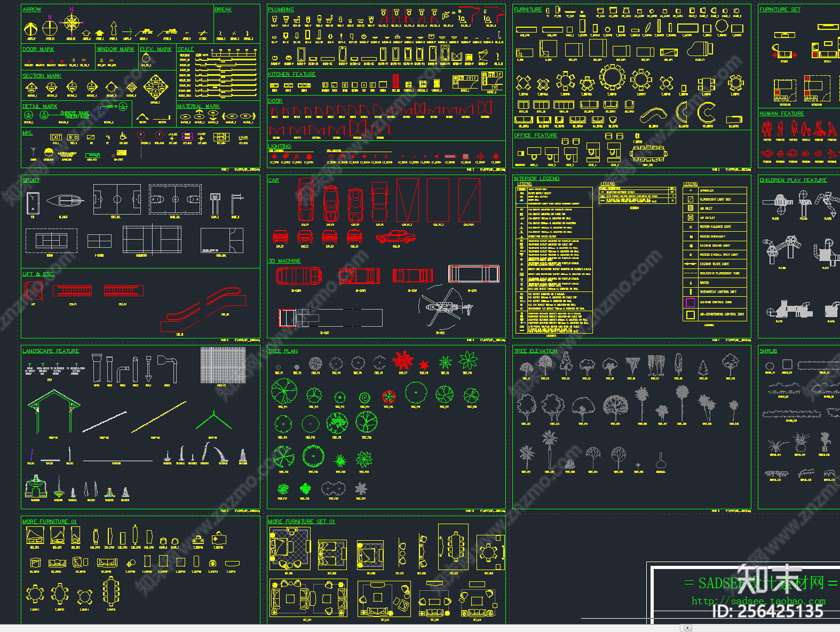
Task: Click the MORE FURNITURE SET 01 title
Action: (x=302, y=522)
